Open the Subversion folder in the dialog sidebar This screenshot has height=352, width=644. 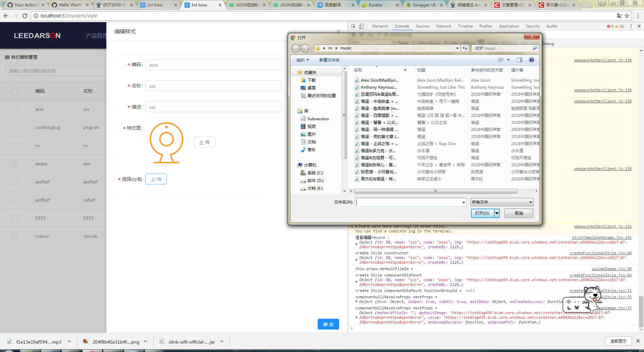tap(318, 119)
